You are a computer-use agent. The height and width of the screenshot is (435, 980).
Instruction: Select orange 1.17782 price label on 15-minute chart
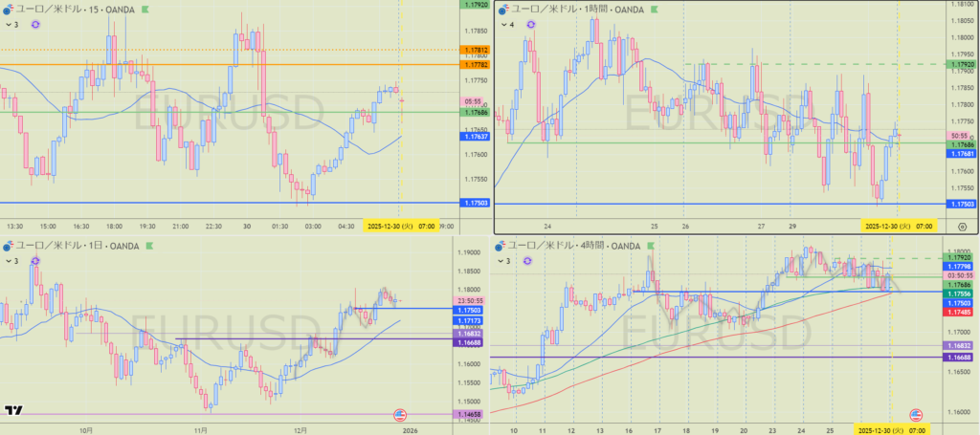[x=475, y=64]
